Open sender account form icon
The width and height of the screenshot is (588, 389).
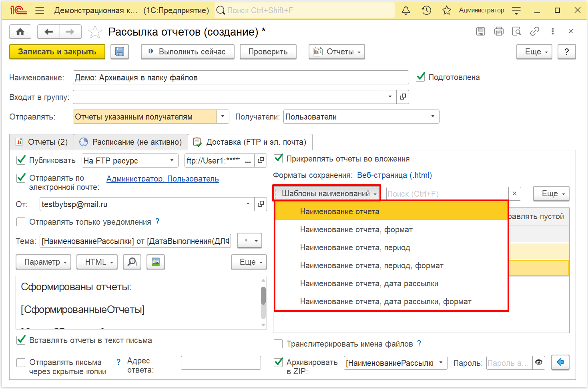tap(261, 204)
